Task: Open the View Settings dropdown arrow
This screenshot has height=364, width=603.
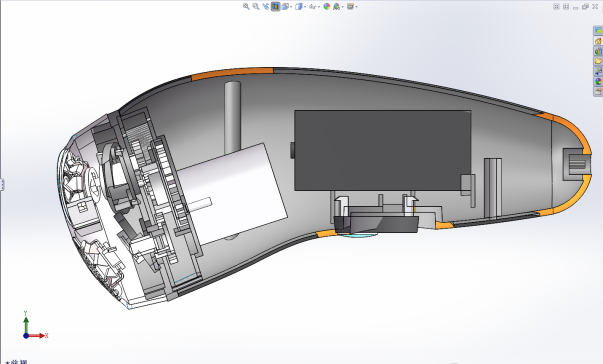Action: click(x=356, y=7)
